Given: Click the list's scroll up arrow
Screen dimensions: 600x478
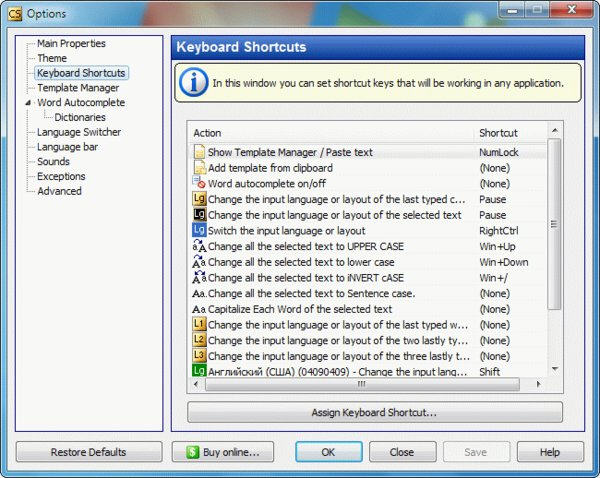Looking at the screenshot, I should [x=554, y=131].
